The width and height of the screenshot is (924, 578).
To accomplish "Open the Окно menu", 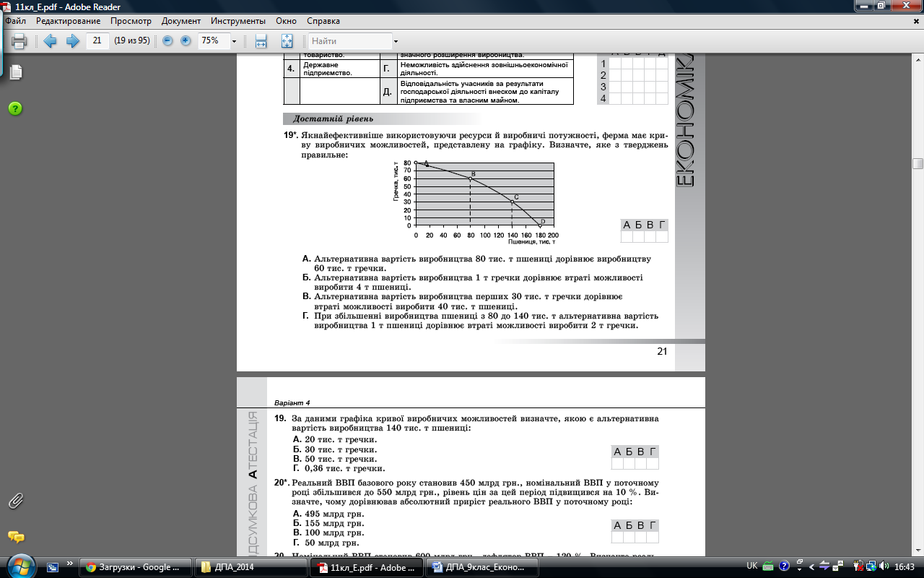I will tap(287, 21).
